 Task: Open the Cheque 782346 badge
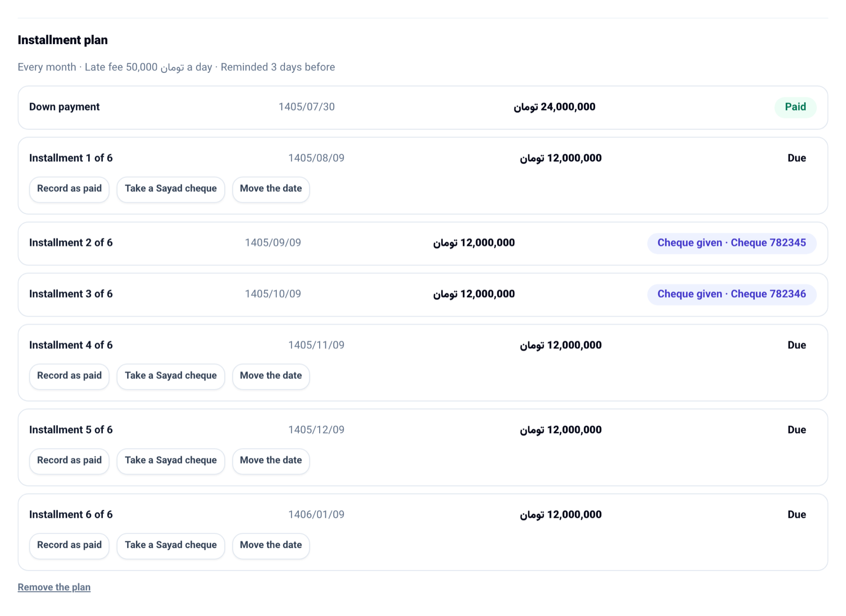[x=731, y=294]
